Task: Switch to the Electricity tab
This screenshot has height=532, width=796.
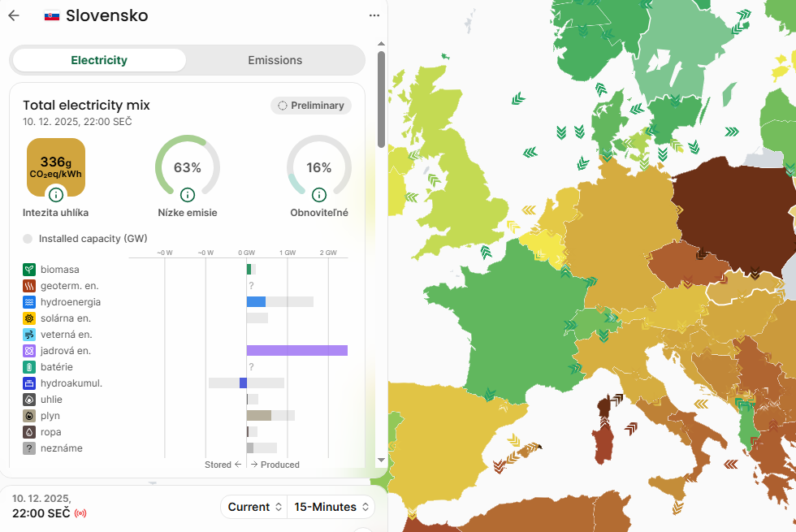Action: point(99,60)
